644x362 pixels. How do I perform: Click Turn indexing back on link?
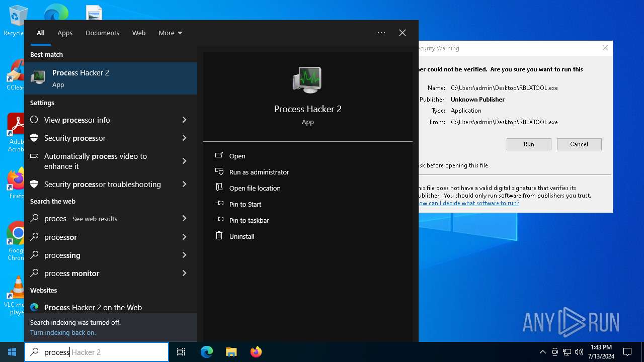[63, 332]
